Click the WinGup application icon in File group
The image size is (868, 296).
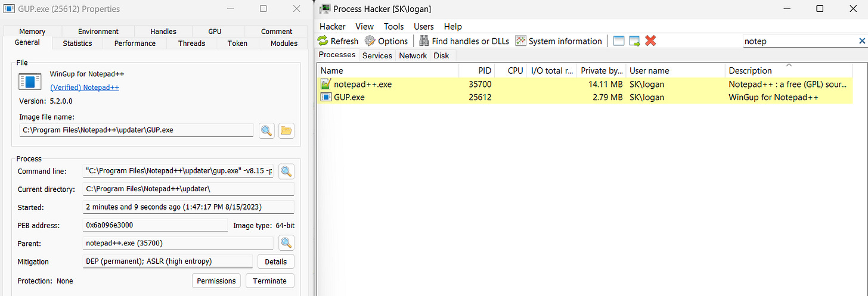30,82
